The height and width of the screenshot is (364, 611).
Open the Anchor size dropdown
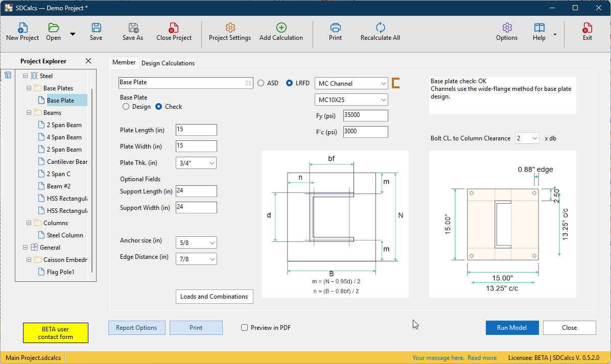click(x=196, y=242)
